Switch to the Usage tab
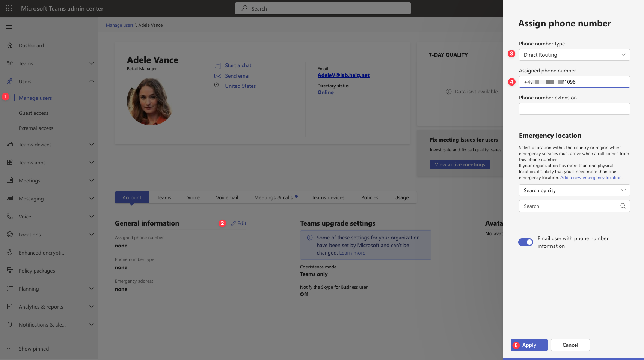644x360 pixels. [x=401, y=197]
